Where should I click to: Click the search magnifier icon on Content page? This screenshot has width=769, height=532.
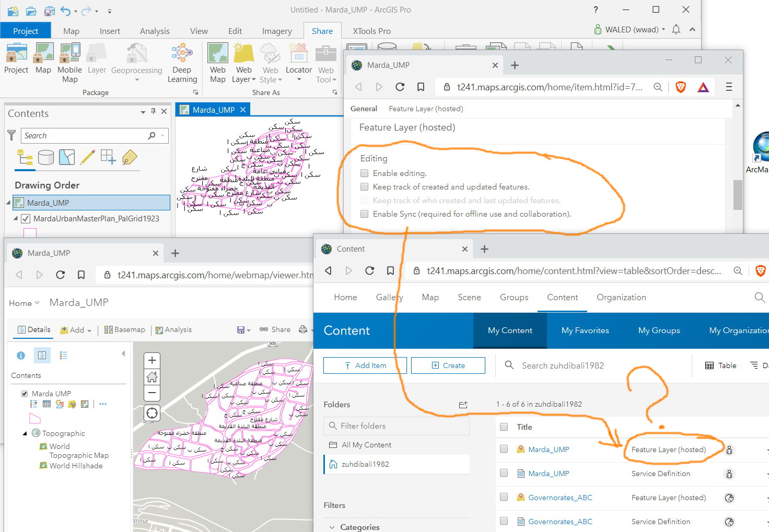click(x=760, y=298)
